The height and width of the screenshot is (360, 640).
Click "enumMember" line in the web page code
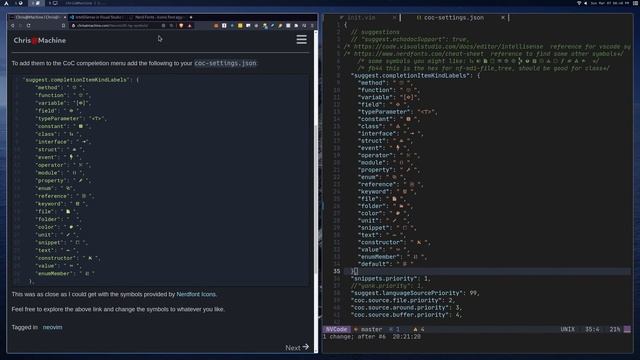point(65,273)
